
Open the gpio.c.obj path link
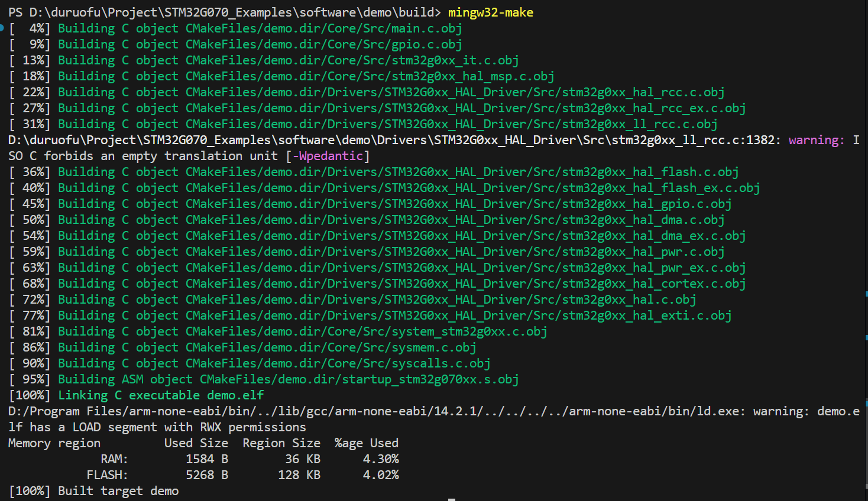[323, 44]
